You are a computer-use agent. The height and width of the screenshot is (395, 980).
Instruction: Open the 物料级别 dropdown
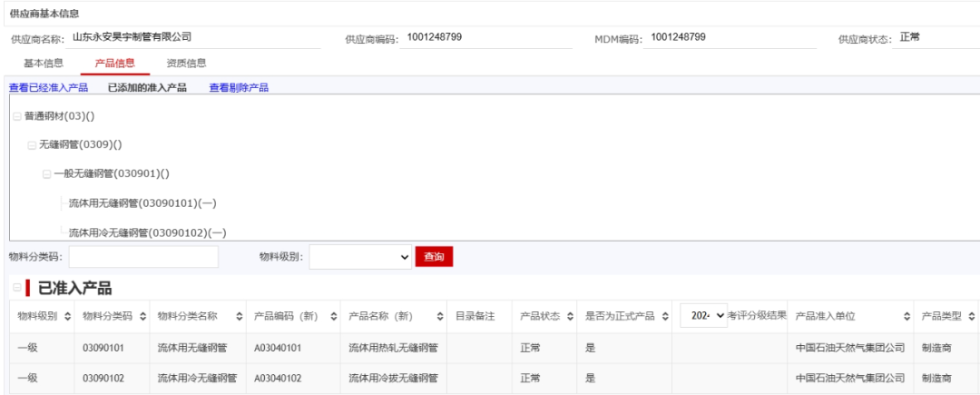coord(360,258)
